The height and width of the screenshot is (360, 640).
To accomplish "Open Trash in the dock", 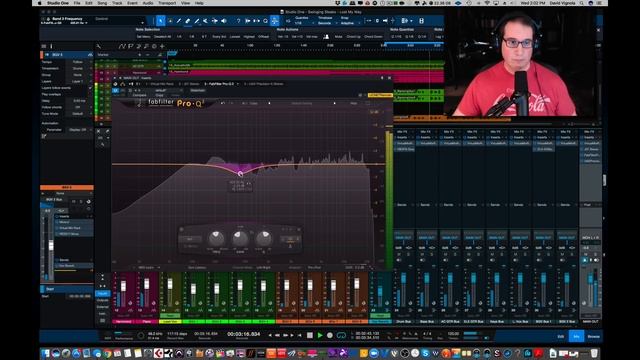I will (594, 353).
